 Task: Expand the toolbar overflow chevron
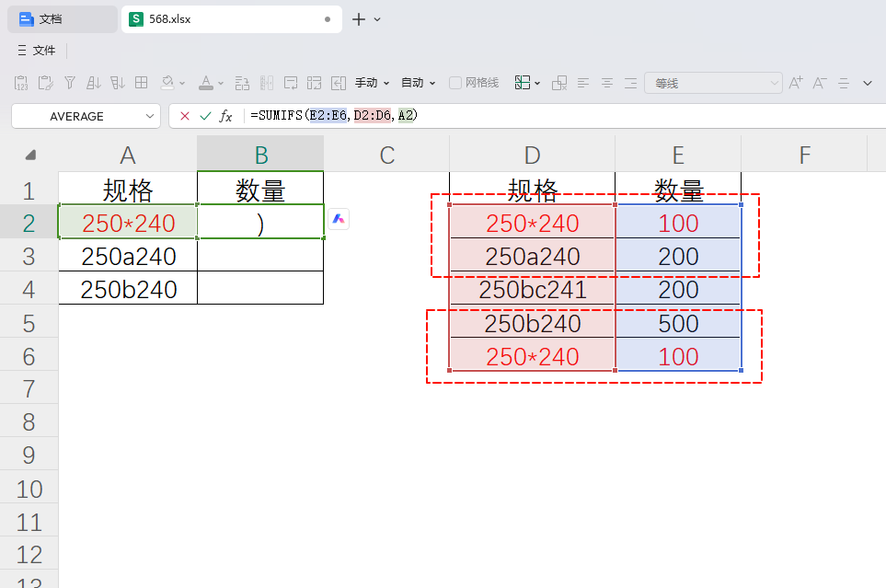coord(868,84)
